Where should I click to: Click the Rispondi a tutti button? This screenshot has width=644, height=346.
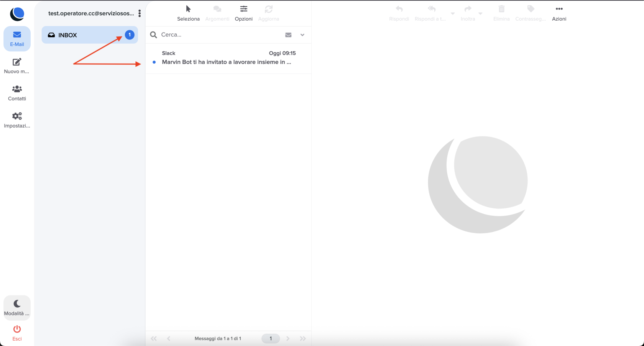click(430, 13)
